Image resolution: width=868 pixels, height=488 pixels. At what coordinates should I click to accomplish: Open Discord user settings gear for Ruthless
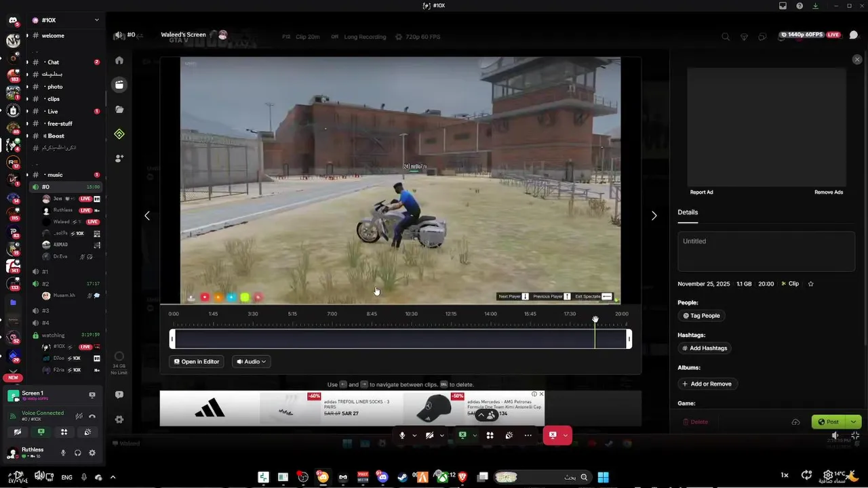coord(92,453)
